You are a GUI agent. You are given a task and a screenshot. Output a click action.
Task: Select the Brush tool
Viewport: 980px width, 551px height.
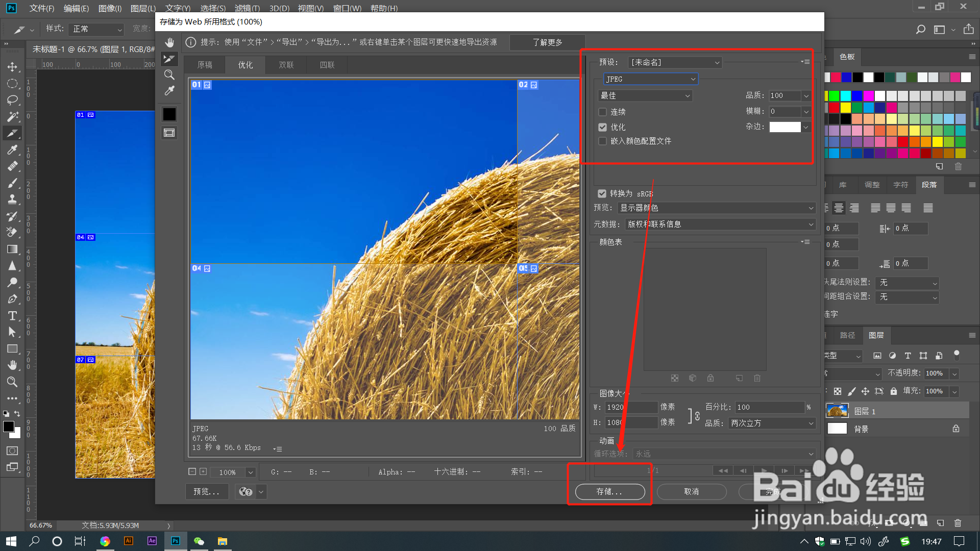(12, 183)
